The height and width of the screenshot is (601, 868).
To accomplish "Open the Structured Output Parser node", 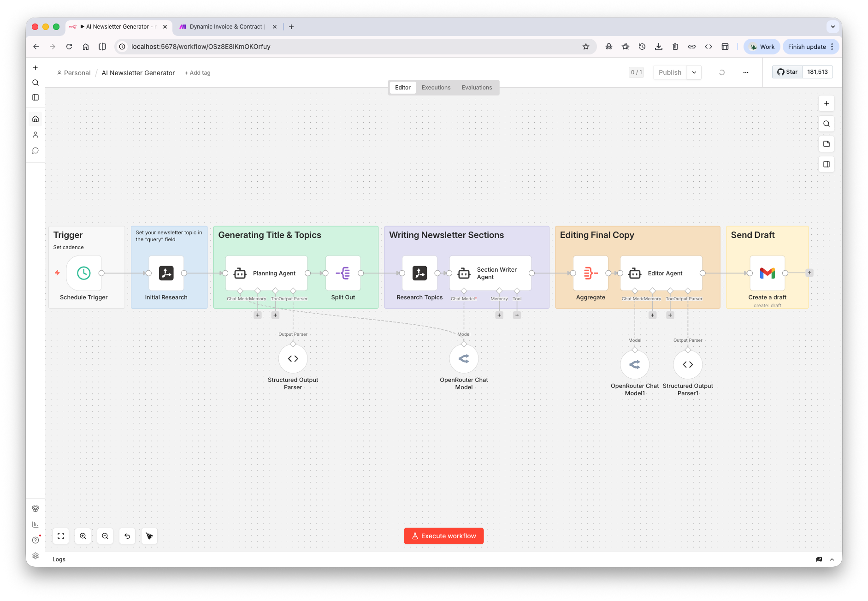I will click(x=293, y=358).
